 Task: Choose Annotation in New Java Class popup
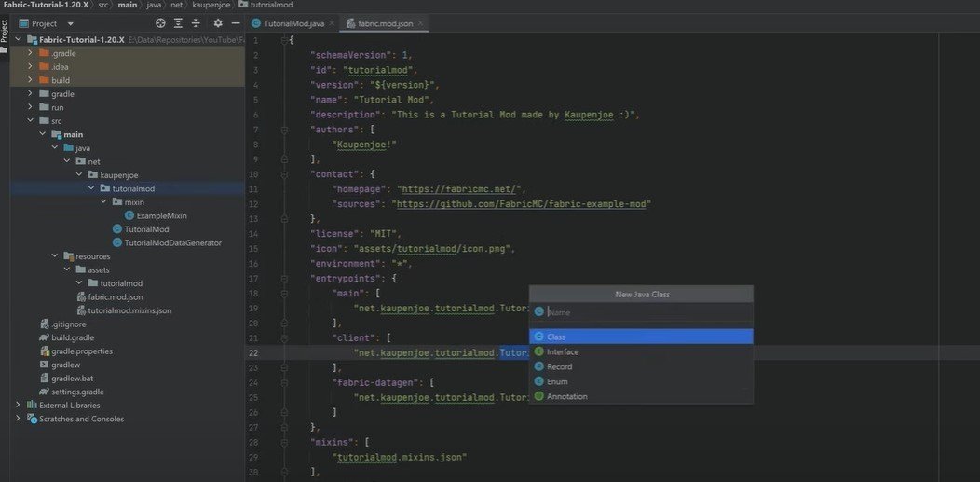(641, 396)
